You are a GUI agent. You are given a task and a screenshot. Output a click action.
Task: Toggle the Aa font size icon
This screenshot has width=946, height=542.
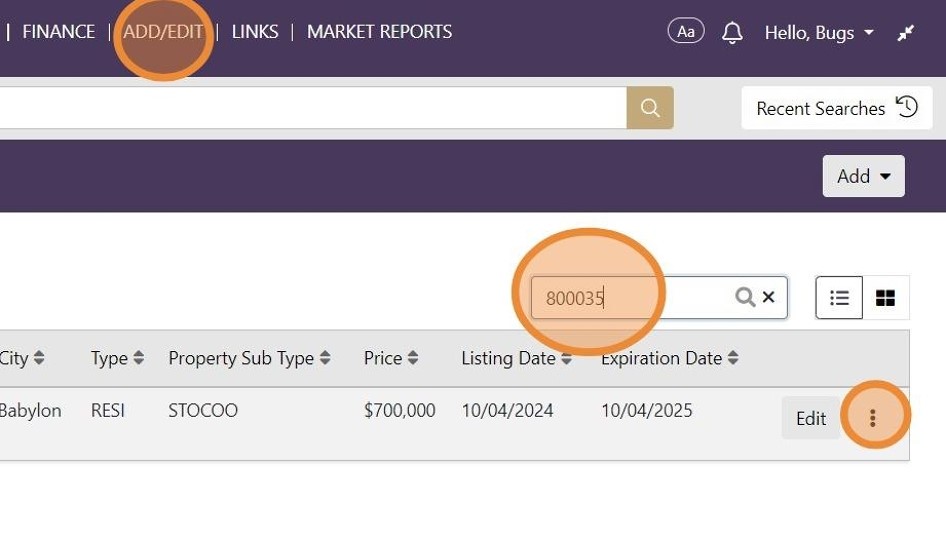click(686, 32)
